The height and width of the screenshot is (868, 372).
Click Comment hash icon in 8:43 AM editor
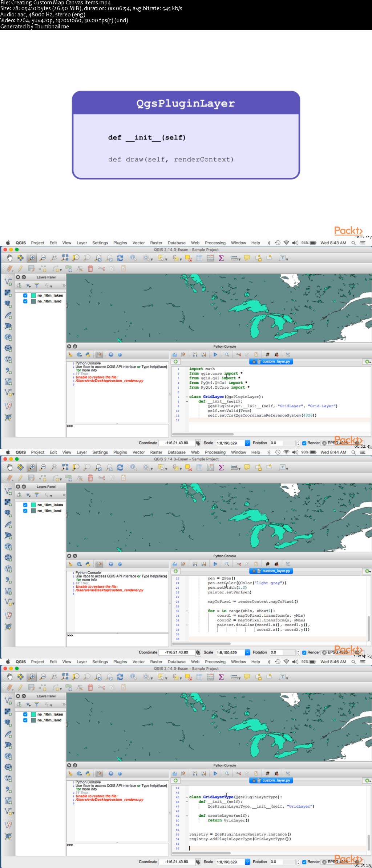(267, 355)
